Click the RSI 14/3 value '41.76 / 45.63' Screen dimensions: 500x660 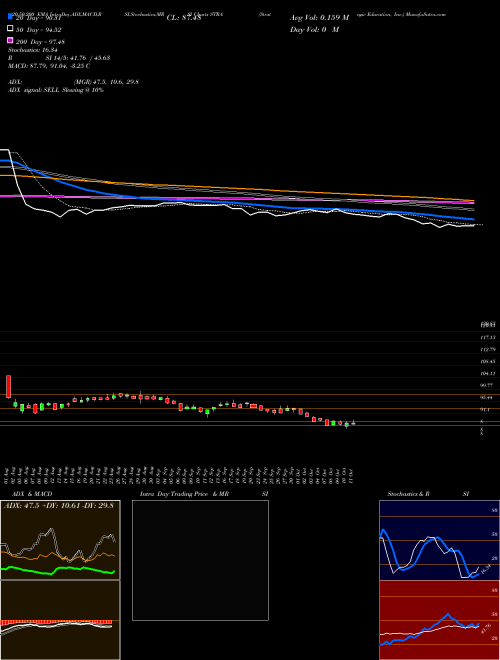[89, 58]
